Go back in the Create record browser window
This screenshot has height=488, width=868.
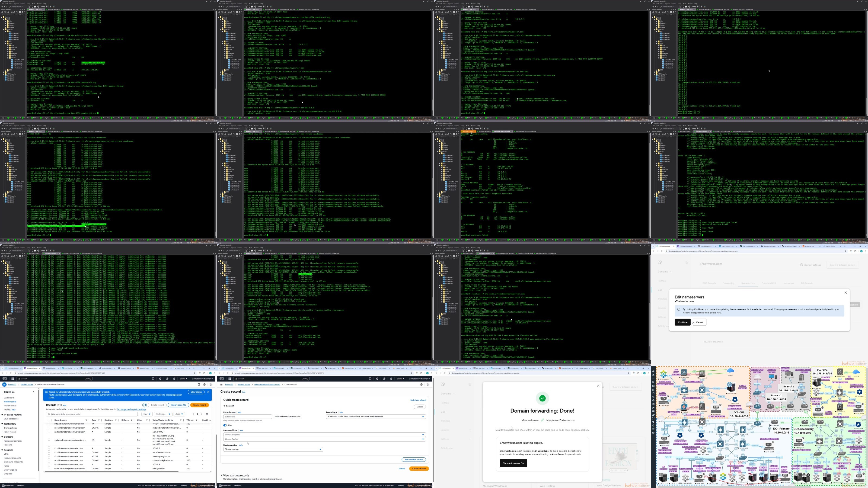pos(219,373)
